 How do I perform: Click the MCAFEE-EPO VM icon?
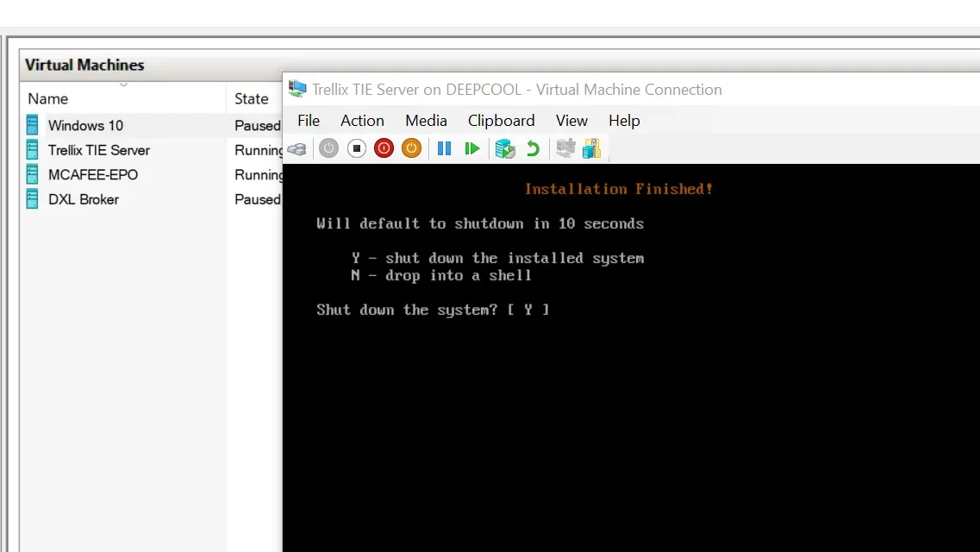33,174
